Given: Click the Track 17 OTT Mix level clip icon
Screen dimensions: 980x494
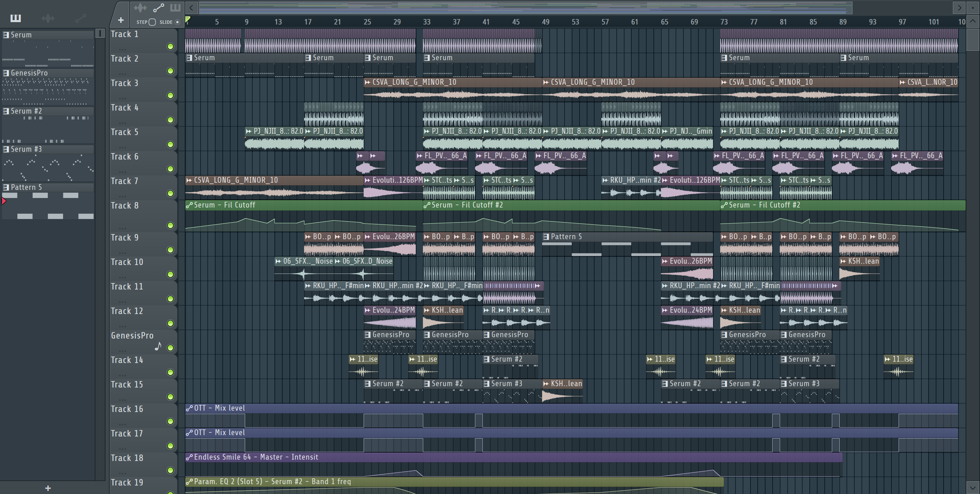Looking at the screenshot, I should (189, 432).
